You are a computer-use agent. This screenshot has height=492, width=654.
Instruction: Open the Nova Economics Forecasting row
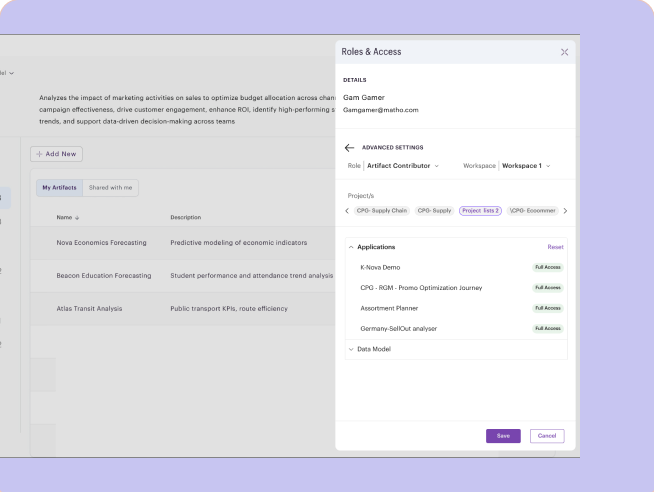(x=183, y=243)
